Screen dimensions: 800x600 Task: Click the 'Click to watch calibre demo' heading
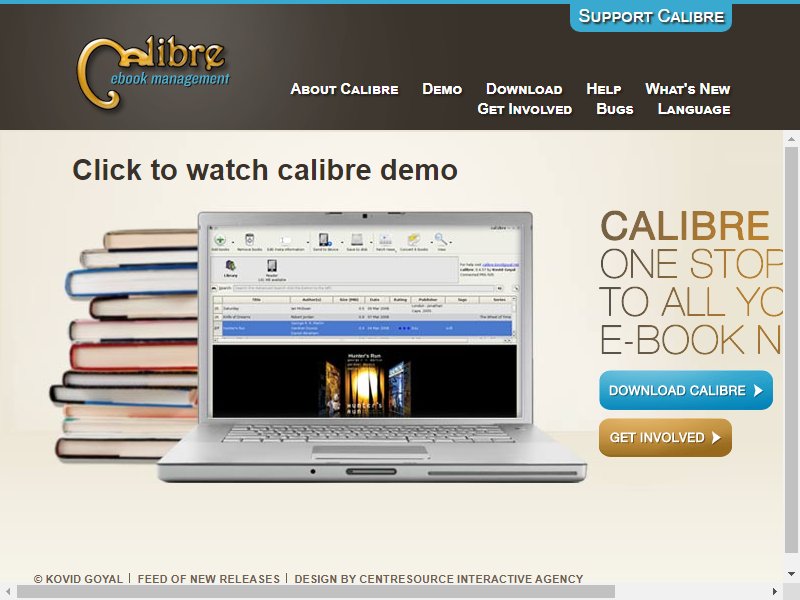(x=265, y=170)
